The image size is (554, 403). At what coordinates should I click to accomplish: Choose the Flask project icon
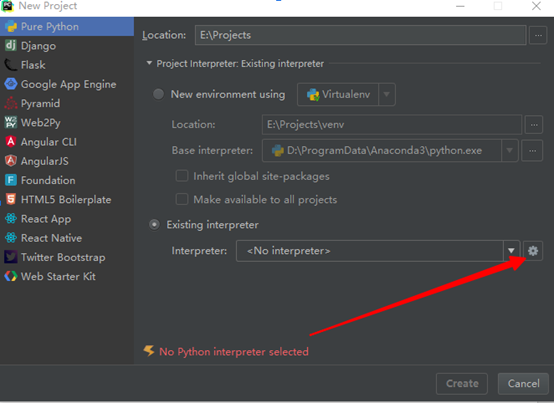pos(11,65)
